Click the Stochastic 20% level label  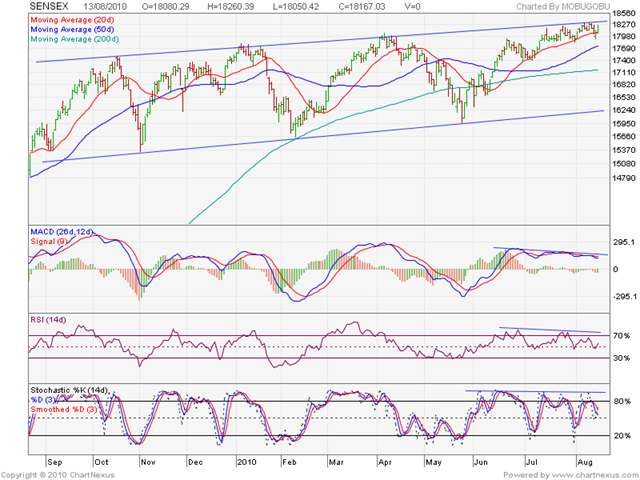pos(622,436)
